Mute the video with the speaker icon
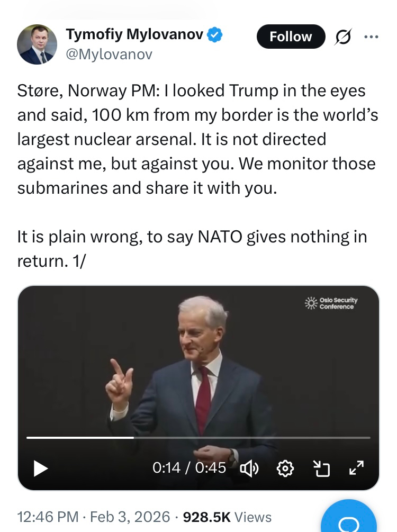The image size is (397, 532). (249, 468)
